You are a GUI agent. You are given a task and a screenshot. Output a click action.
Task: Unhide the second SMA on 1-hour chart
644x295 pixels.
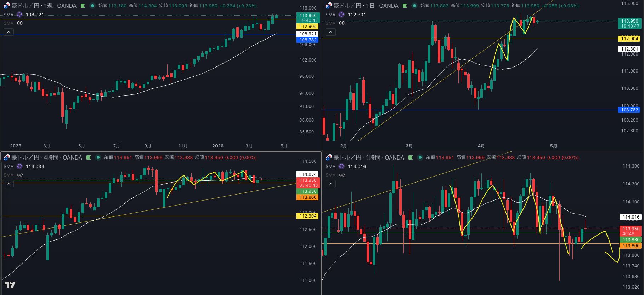[x=342, y=175]
